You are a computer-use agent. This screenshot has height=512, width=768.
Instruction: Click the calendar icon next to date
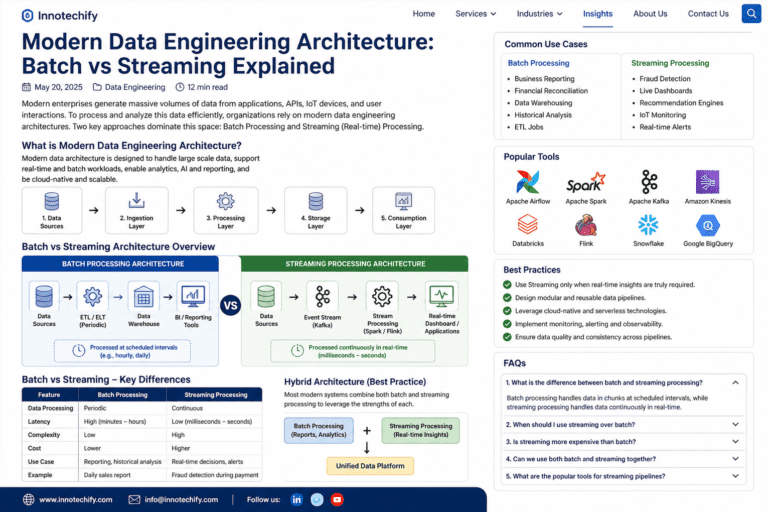click(x=26, y=87)
